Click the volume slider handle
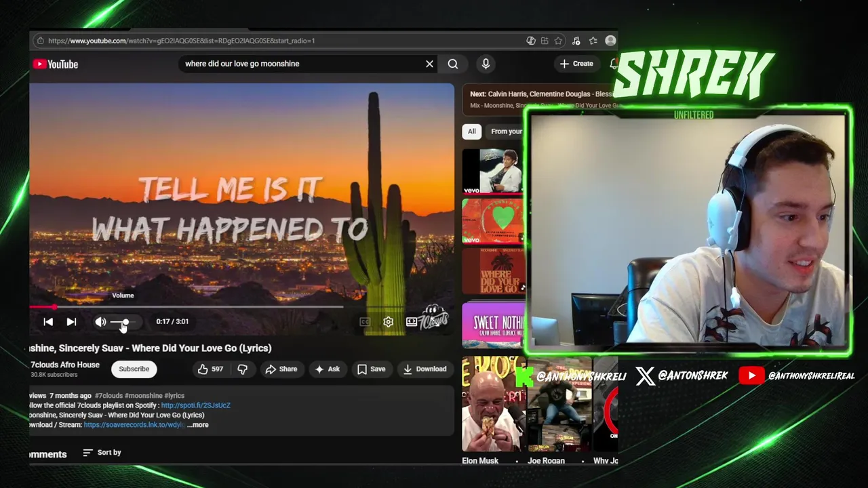868x488 pixels. [125, 322]
